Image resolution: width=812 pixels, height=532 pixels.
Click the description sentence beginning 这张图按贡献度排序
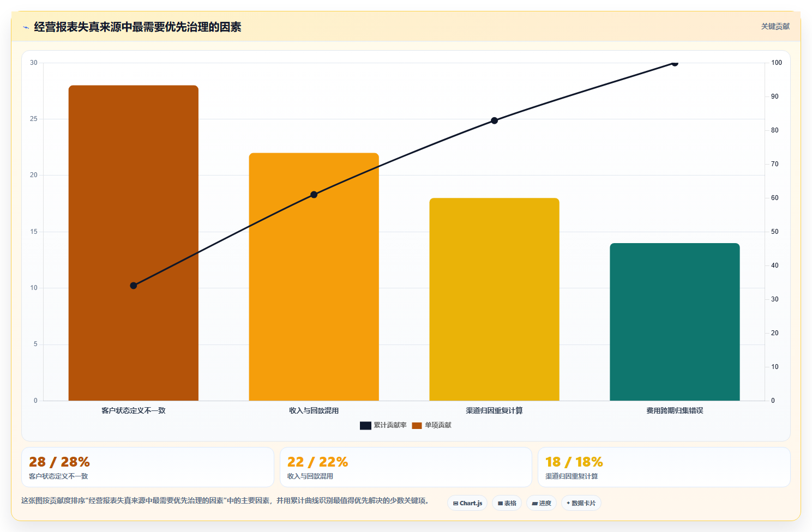225,500
